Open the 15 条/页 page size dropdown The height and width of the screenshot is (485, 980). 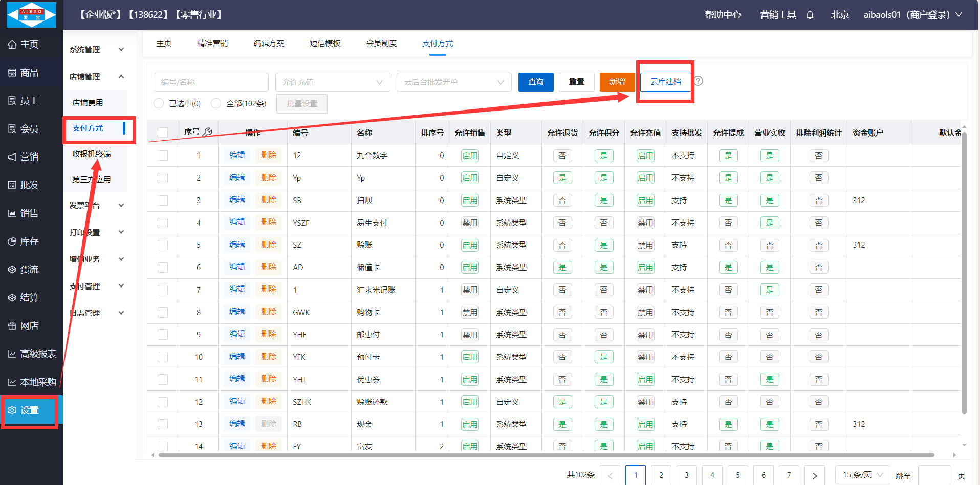click(x=862, y=475)
